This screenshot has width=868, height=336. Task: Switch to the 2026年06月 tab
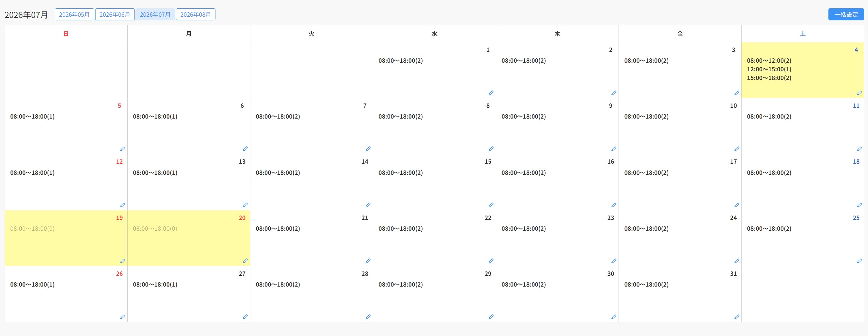[115, 15]
